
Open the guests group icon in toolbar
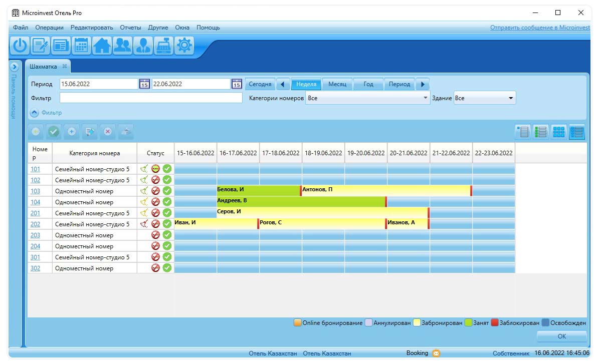[x=122, y=46]
